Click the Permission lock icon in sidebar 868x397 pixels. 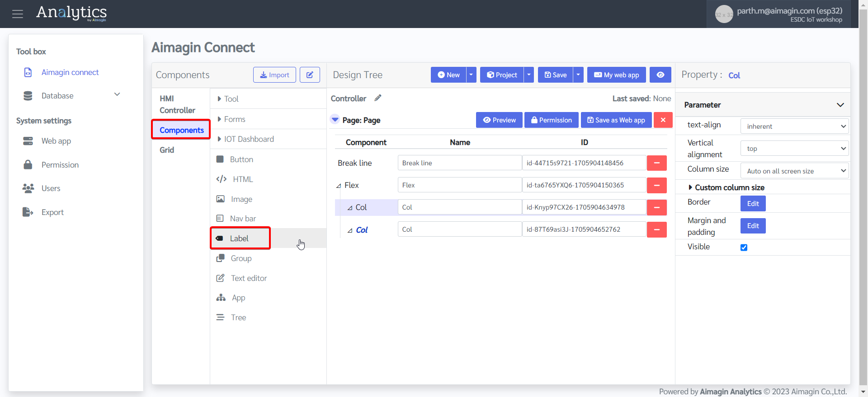coord(28,164)
